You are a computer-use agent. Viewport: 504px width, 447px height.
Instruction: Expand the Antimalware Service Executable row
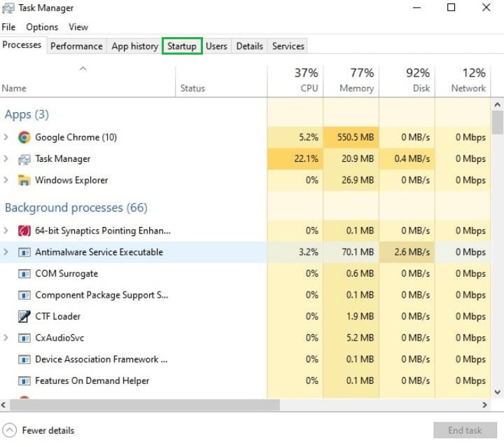click(x=6, y=252)
